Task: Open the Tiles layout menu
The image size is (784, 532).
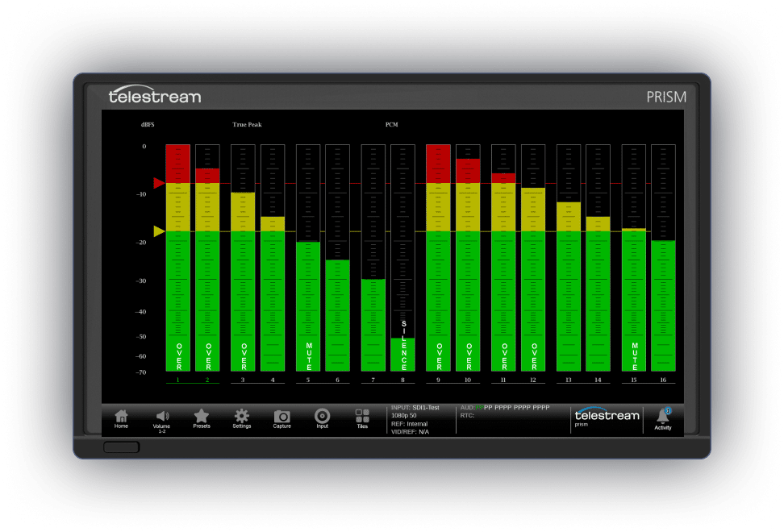Action: (x=362, y=418)
